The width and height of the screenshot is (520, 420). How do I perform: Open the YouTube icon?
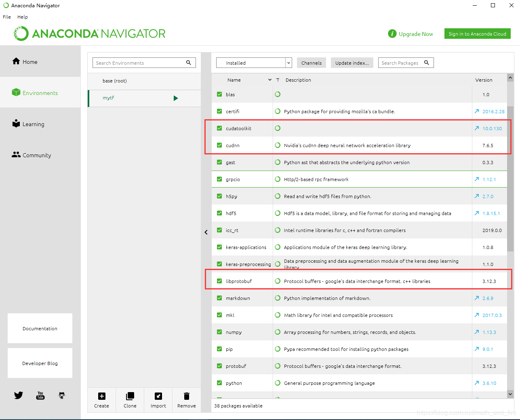coord(40,395)
